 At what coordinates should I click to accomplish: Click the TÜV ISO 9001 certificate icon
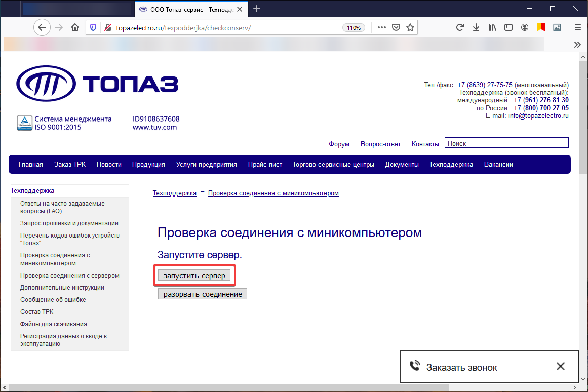[24, 123]
